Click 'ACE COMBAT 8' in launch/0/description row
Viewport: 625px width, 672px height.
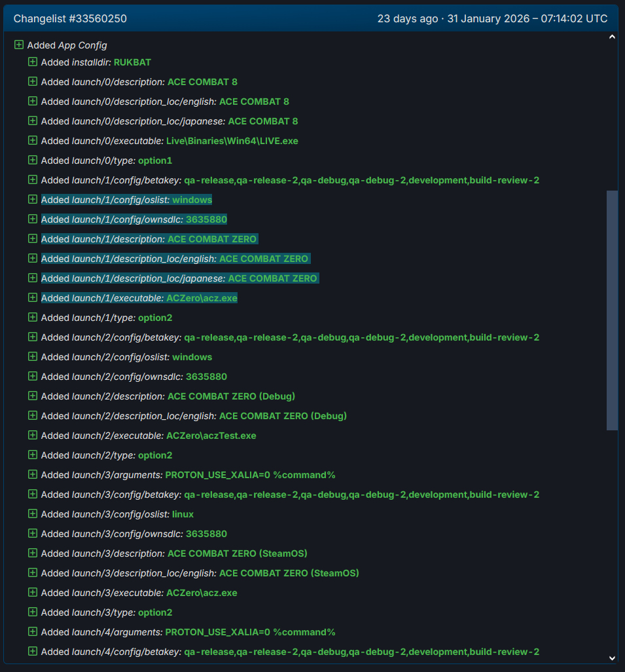coord(202,82)
